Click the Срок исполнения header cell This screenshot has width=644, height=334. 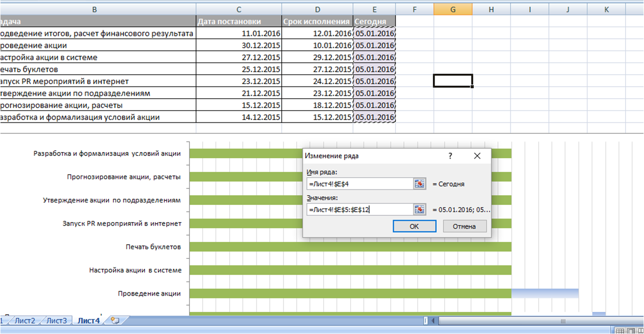[x=318, y=21]
